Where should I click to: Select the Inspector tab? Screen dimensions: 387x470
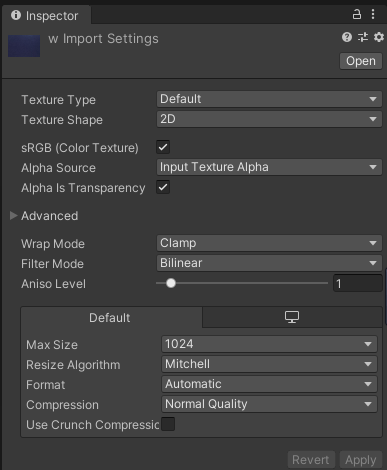46,15
